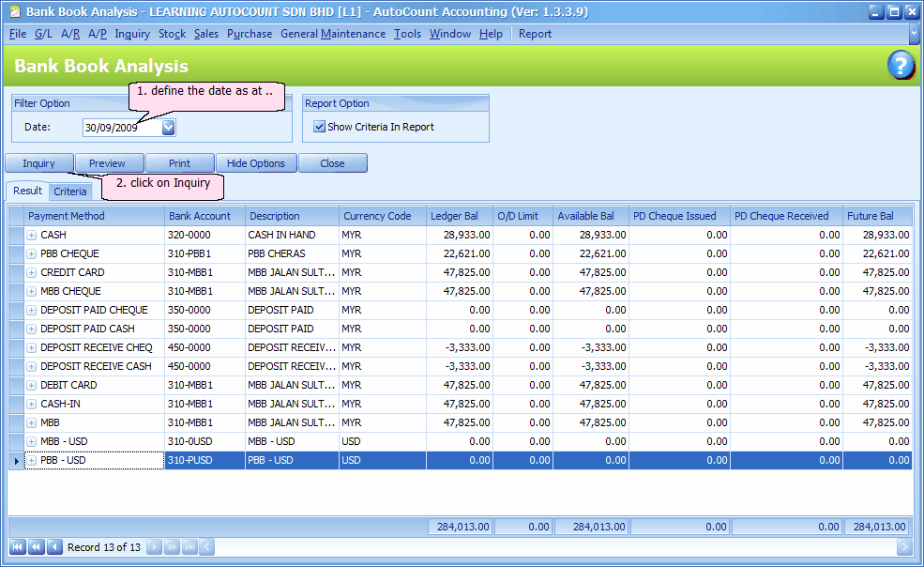Open the Sales menu
924x567 pixels.
tap(206, 34)
